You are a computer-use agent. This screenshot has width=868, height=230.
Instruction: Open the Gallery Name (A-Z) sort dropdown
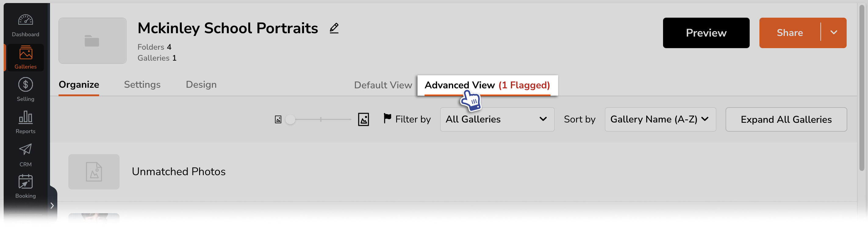[660, 119]
